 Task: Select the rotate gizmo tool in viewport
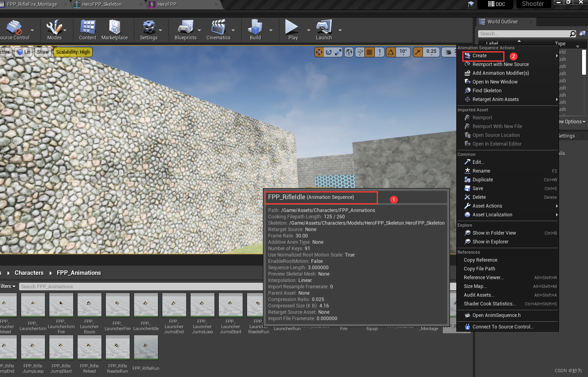point(329,52)
